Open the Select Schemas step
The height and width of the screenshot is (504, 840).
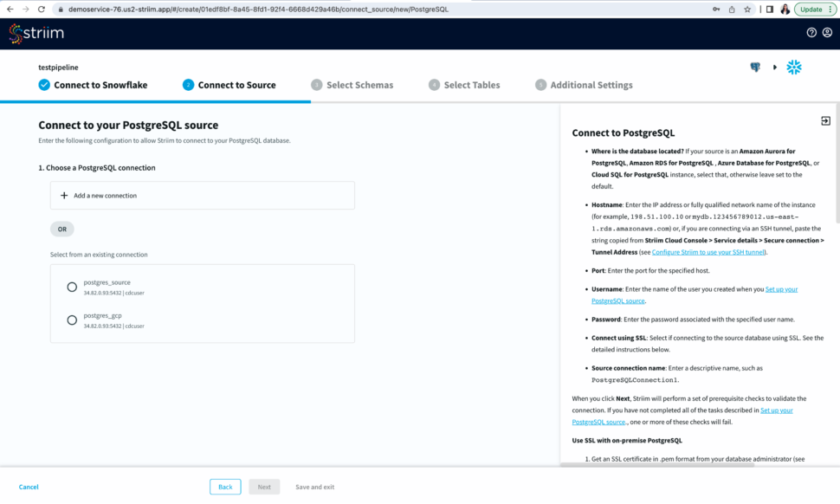point(352,85)
